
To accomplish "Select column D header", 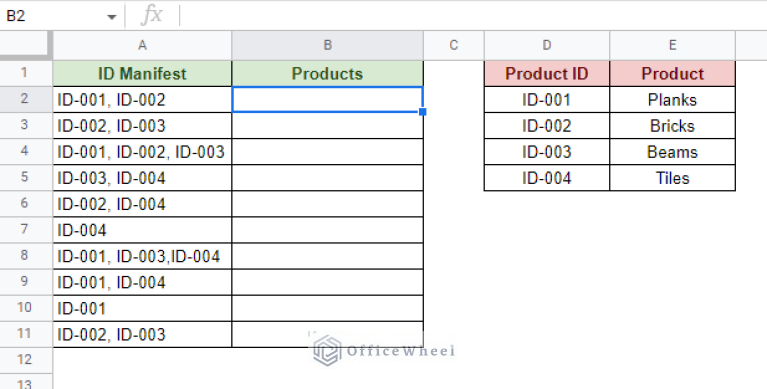I will point(546,46).
